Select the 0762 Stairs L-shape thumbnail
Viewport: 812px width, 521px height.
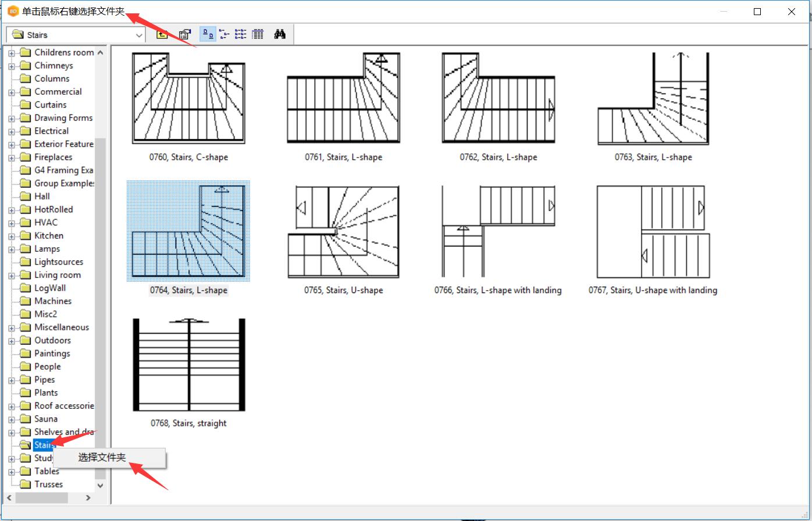[x=498, y=98]
